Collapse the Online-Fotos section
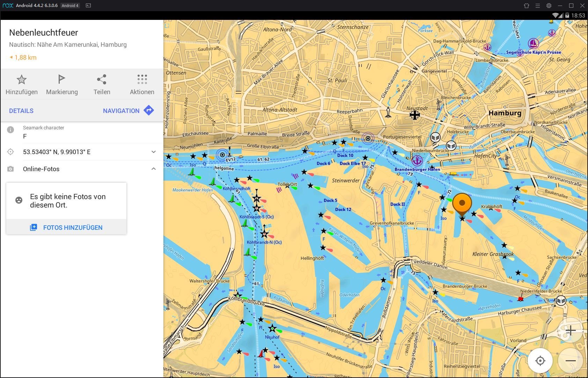The width and height of the screenshot is (588, 378). point(154,169)
